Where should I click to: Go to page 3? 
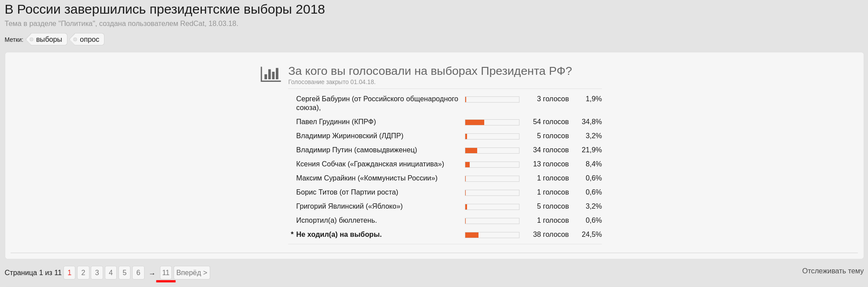pos(97,273)
